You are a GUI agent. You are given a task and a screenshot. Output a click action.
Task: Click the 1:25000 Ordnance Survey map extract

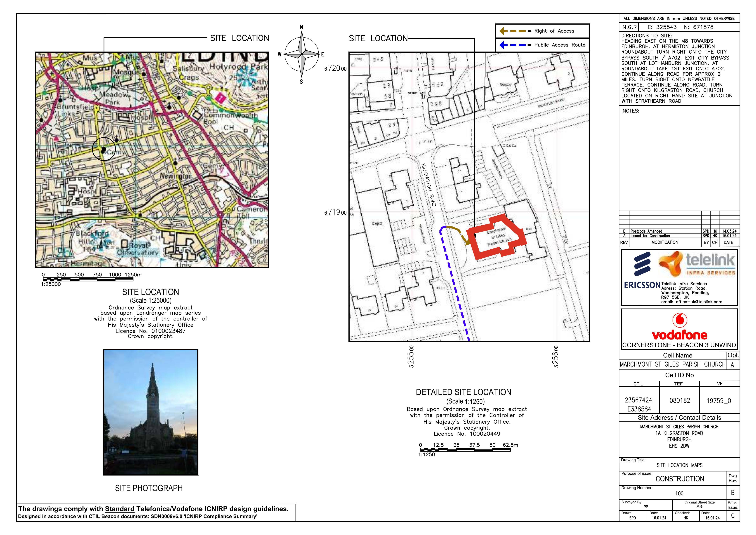tap(152, 160)
